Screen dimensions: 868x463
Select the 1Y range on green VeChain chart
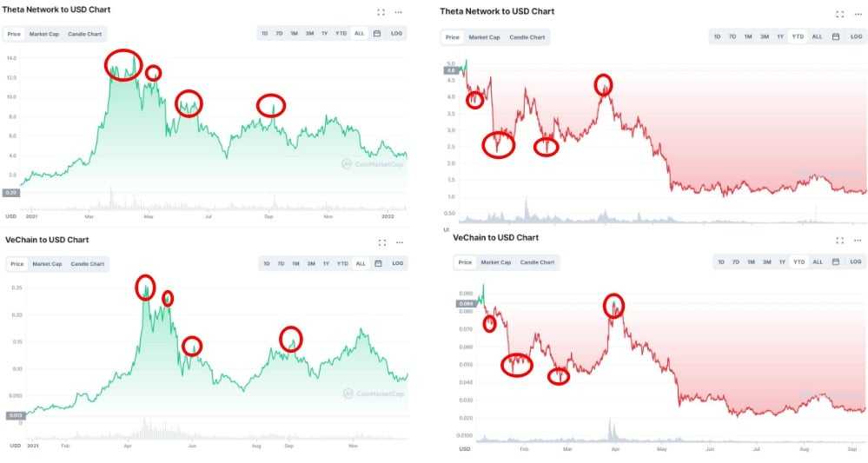pyautogui.click(x=325, y=263)
